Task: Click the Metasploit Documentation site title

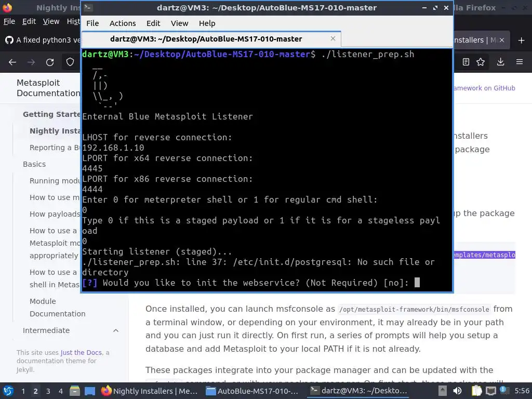Action: tap(48, 88)
